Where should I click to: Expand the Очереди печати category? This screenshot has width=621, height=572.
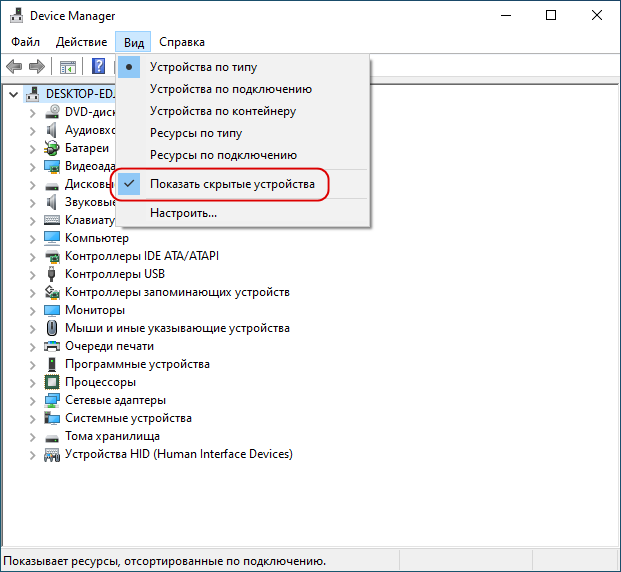pos(32,347)
